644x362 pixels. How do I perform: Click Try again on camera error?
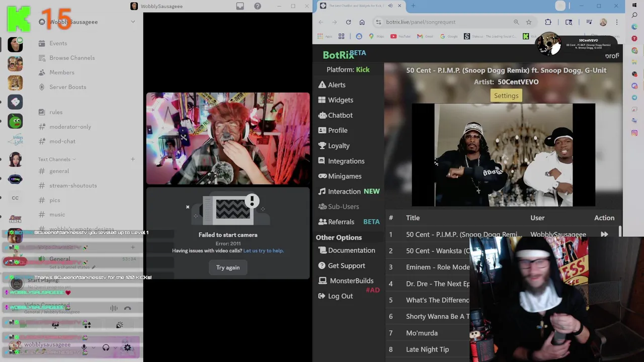pos(228,267)
